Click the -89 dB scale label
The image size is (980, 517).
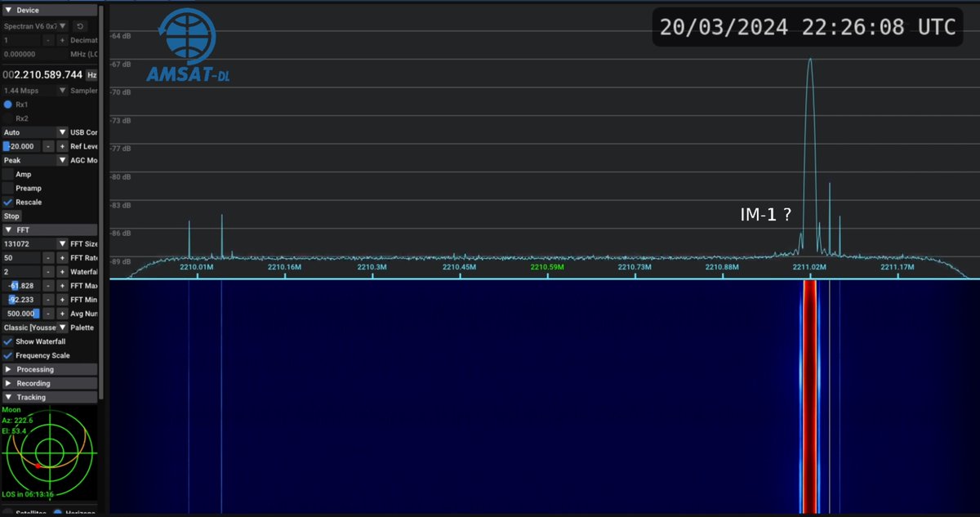(x=122, y=261)
